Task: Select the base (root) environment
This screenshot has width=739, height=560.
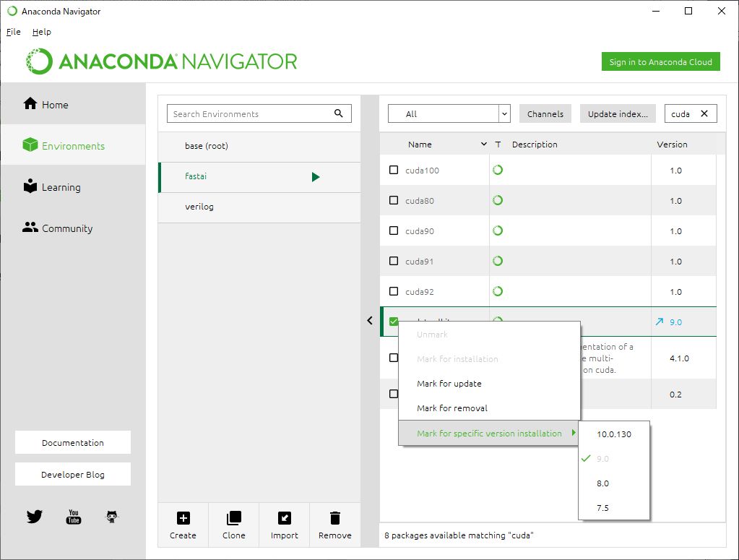Action: [259, 146]
